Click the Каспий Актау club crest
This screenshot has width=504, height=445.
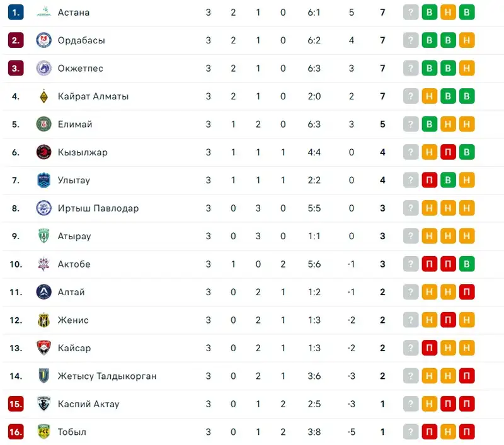tap(43, 403)
